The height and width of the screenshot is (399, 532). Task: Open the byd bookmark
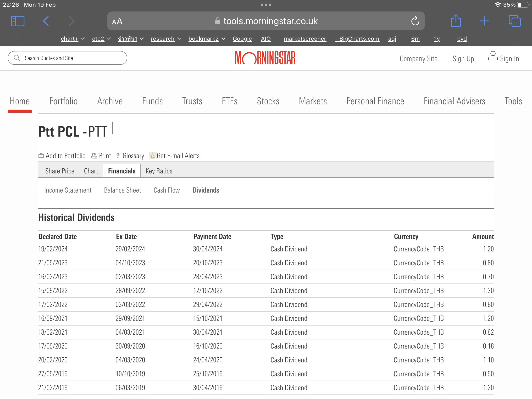[462, 39]
